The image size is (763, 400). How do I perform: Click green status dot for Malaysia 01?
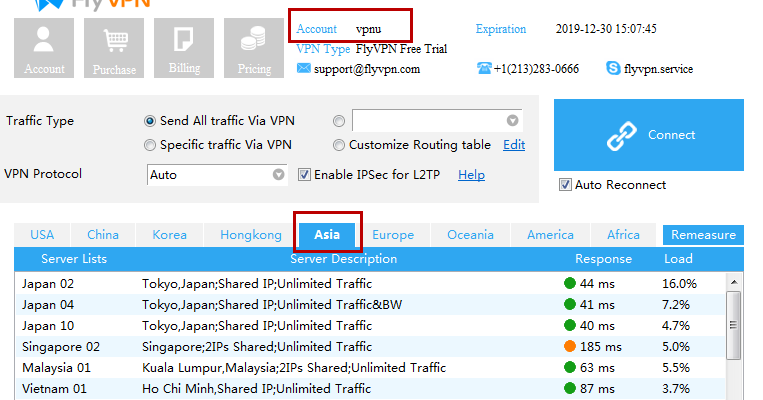click(570, 367)
